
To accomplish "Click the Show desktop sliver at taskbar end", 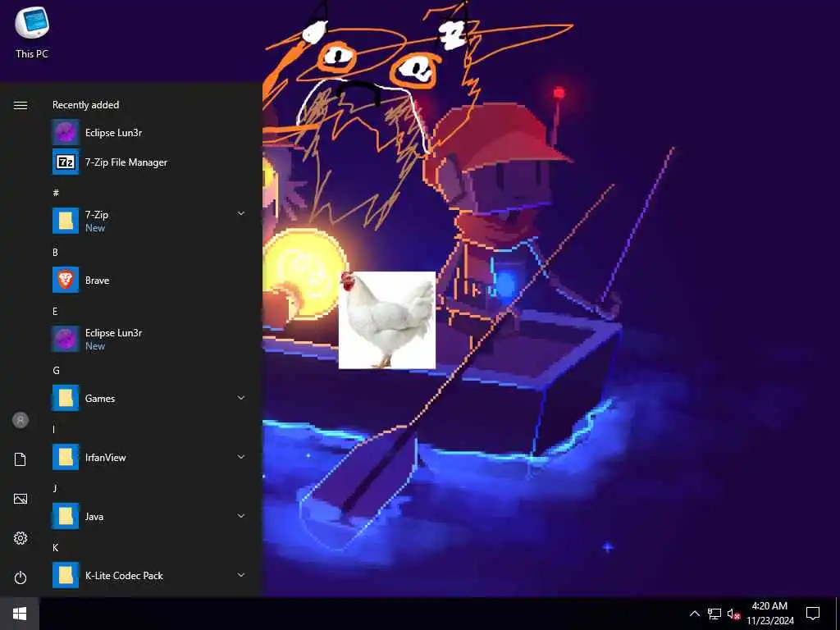I will [x=838, y=614].
